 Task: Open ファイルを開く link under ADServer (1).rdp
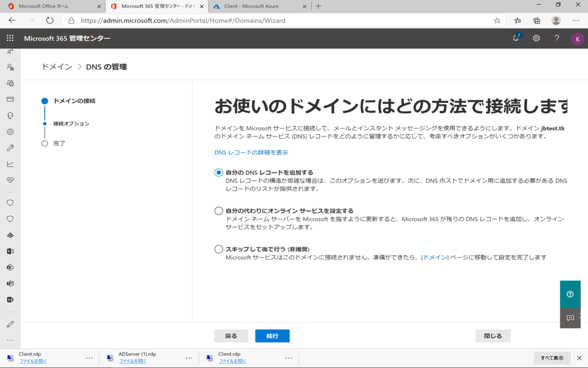click(133, 361)
